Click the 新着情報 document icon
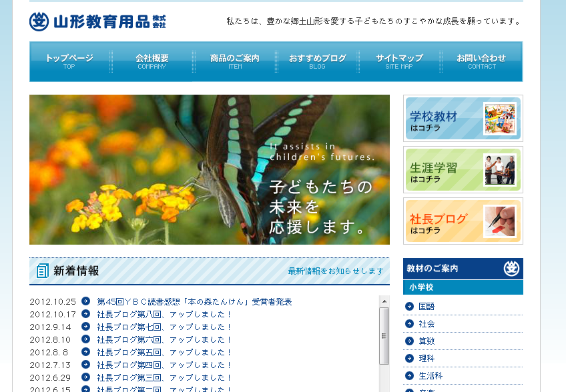This screenshot has width=566, height=392. (43, 271)
